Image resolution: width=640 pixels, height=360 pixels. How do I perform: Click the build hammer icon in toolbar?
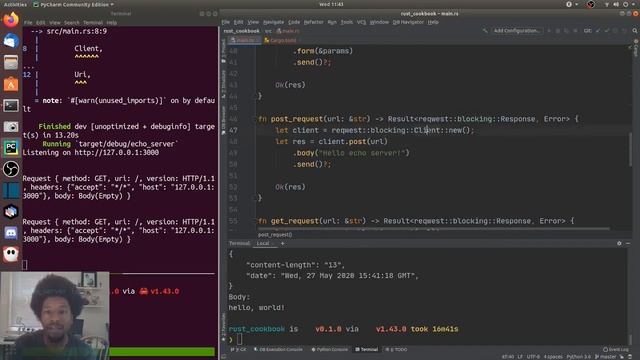(485, 31)
